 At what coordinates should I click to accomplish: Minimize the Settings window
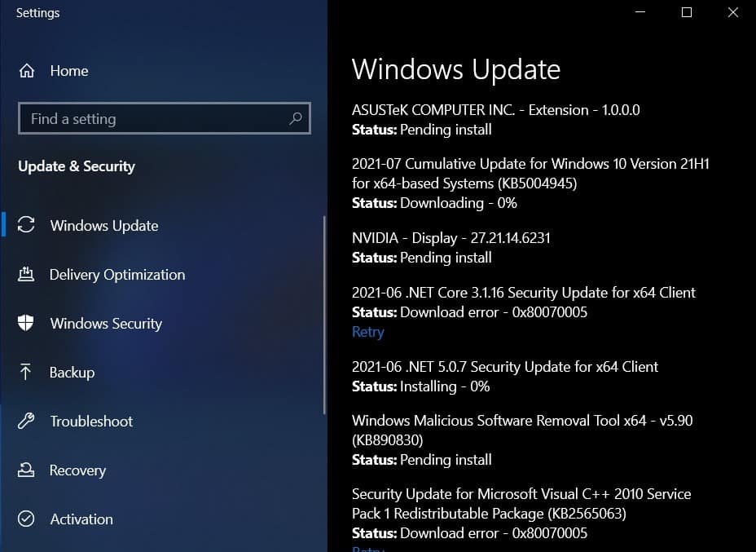tap(641, 12)
